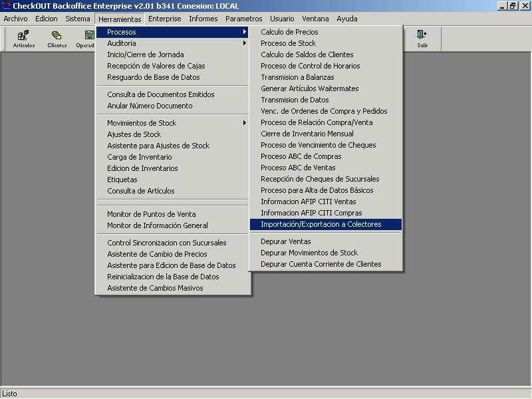532x399 pixels.
Task: Minimize the CheckOUT Backoffice window
Action: (503, 6)
